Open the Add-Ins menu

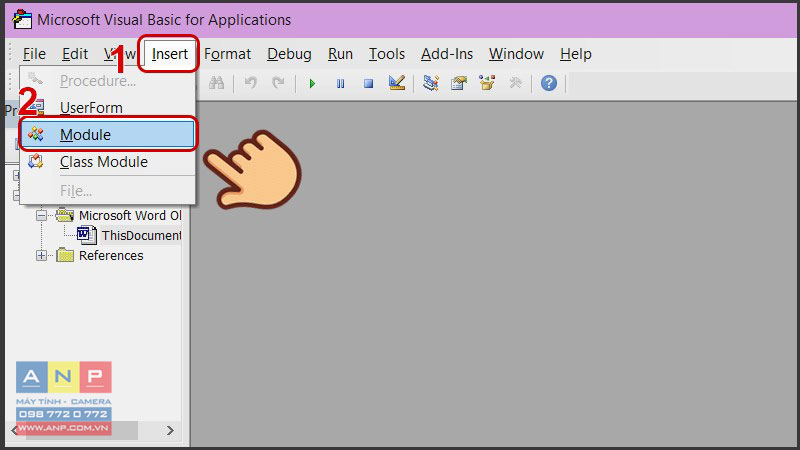point(447,54)
